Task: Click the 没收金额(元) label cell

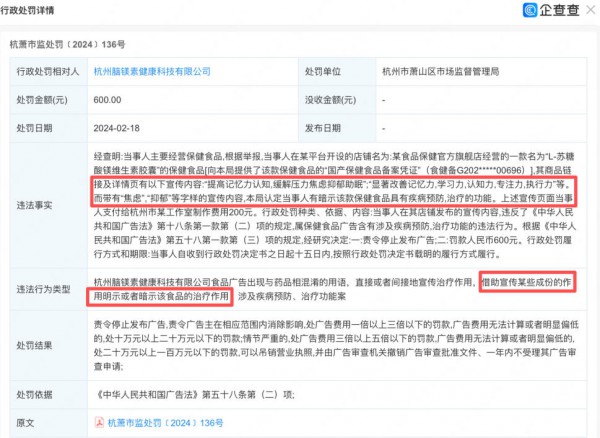Action: click(x=337, y=100)
